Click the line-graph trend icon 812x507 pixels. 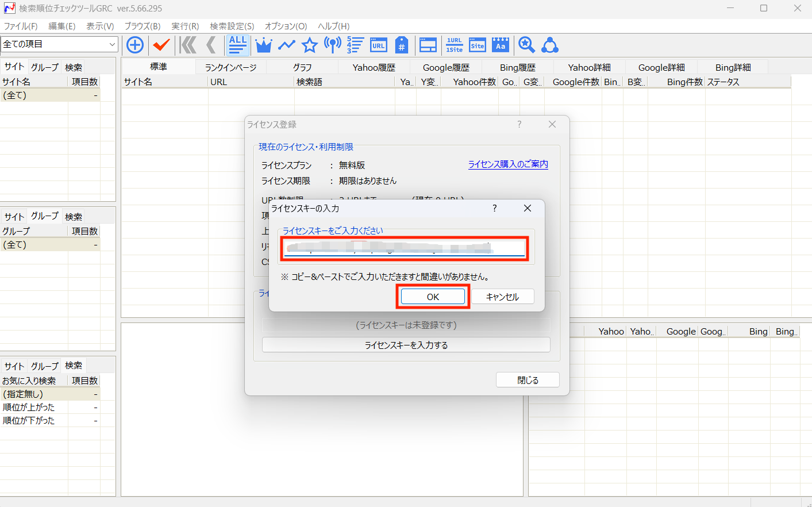[x=287, y=45]
